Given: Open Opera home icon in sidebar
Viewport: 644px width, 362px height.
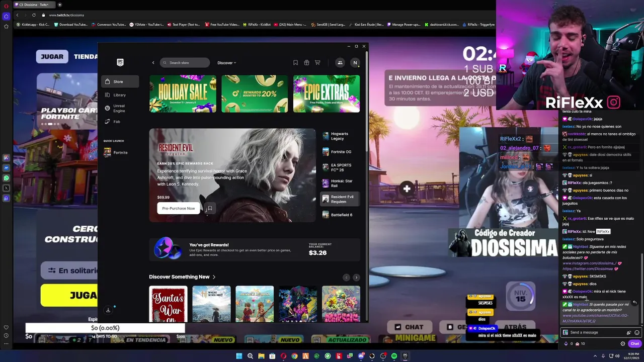Looking at the screenshot, I should pos(6,16).
